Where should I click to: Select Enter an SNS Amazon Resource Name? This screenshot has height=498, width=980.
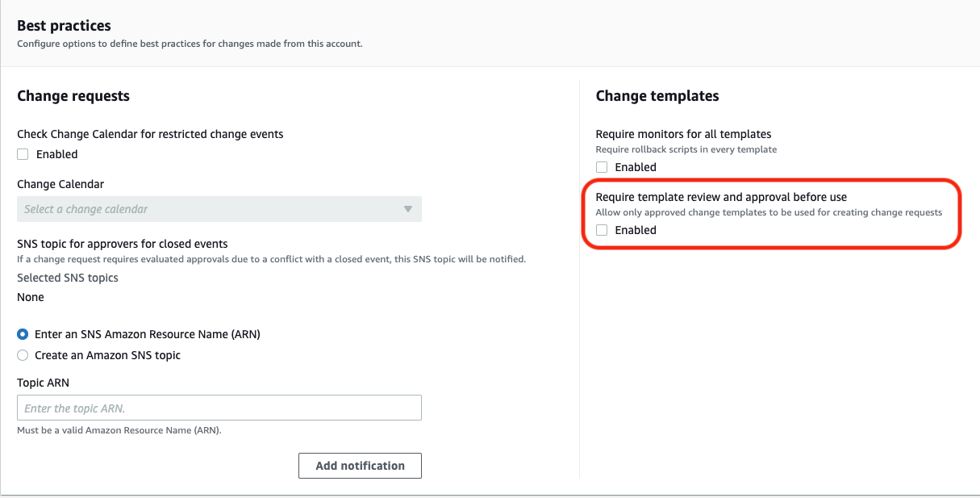point(23,334)
